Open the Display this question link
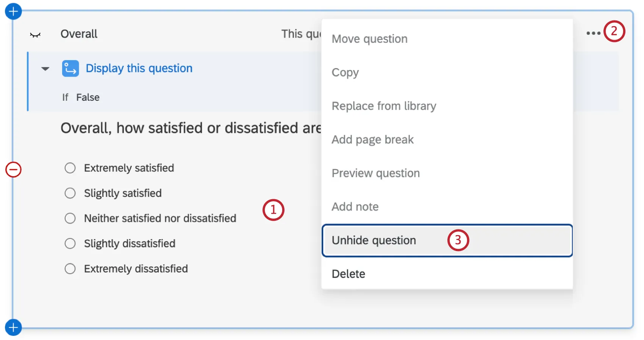Viewport: 644px width, 340px height. [x=139, y=69]
